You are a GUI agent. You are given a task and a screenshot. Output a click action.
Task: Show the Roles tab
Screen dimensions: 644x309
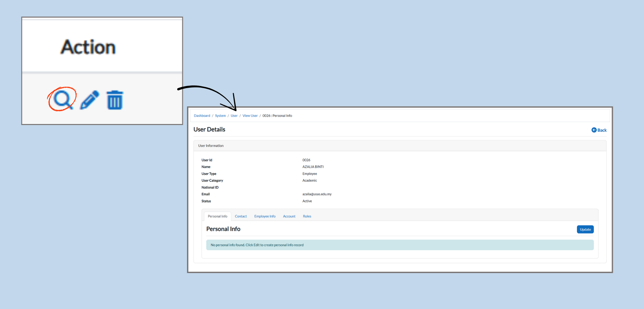[307, 217]
